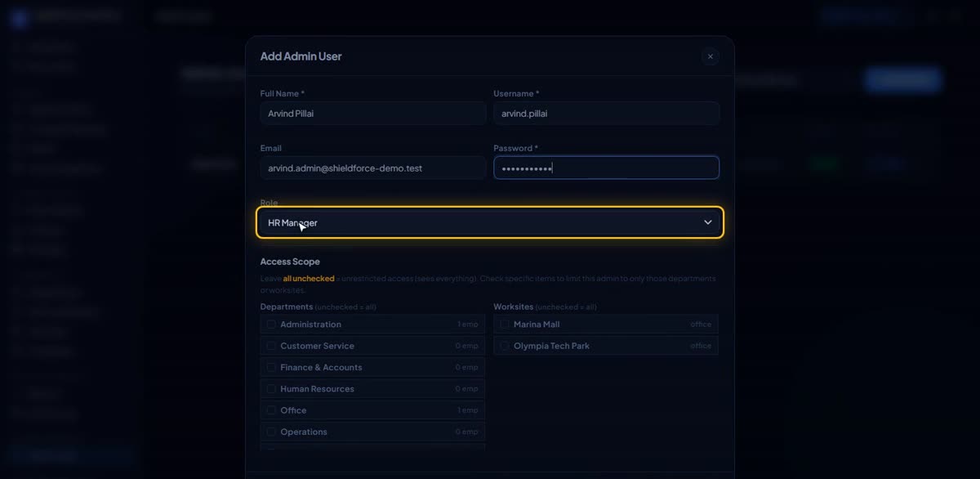980x479 pixels.
Task: Focus the Email input field
Action: [x=373, y=168]
